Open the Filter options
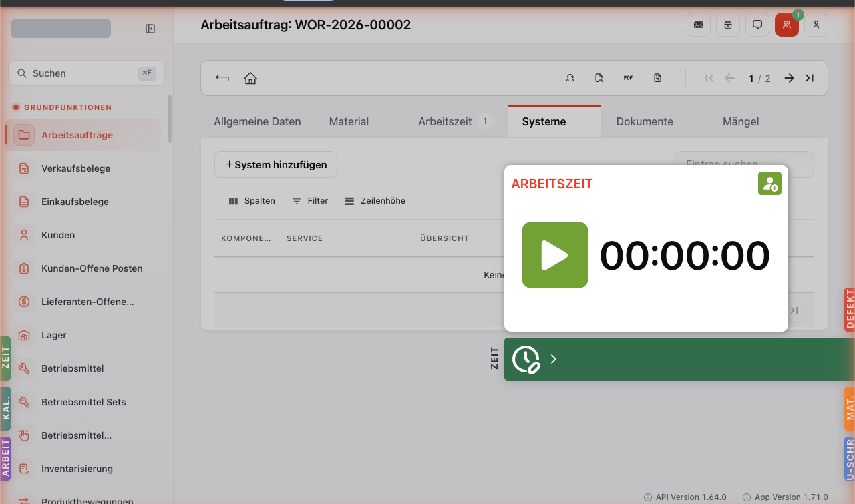The width and height of the screenshot is (855, 504). pyautogui.click(x=310, y=200)
